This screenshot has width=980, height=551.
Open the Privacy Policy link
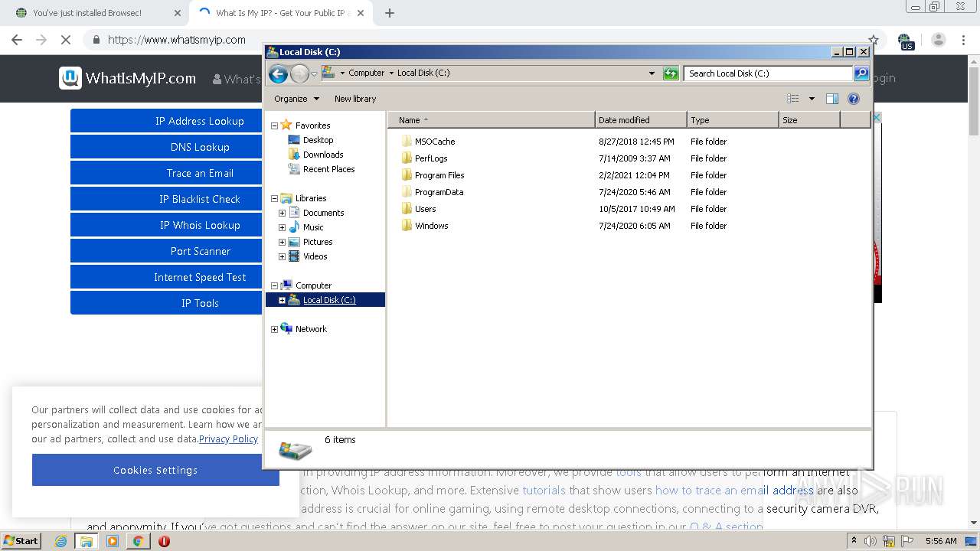[x=228, y=439]
